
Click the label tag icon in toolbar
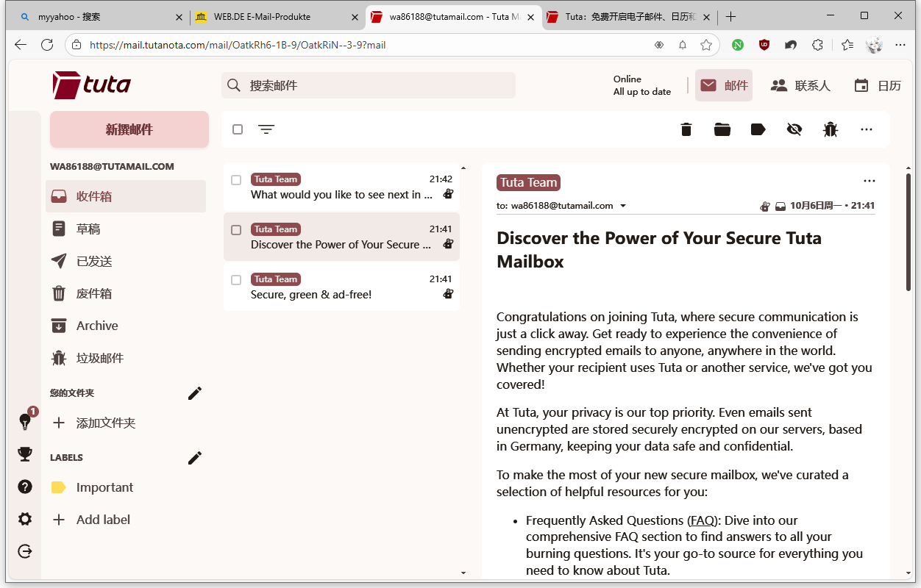pos(758,129)
